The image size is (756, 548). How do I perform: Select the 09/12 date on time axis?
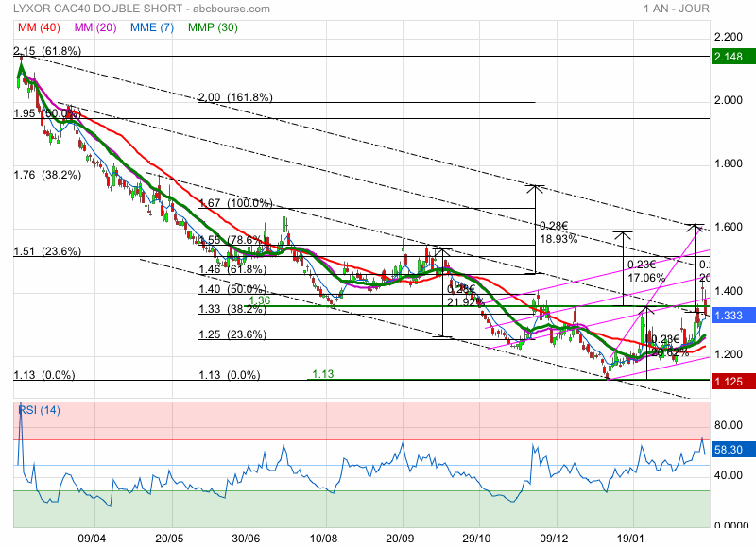click(x=555, y=538)
